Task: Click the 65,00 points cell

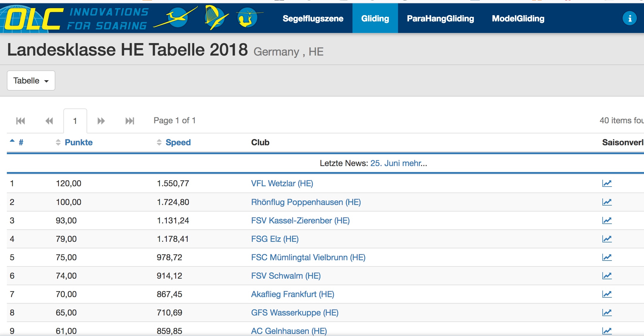Action: 66,313
